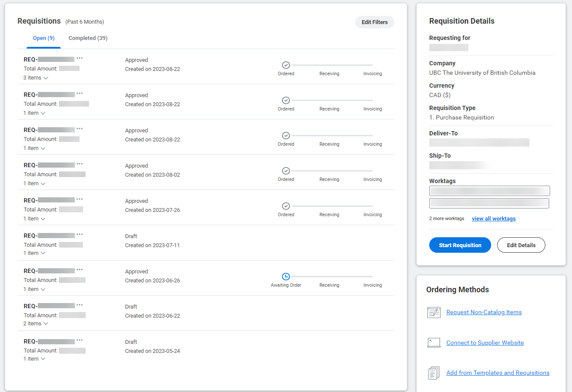Image resolution: width=572 pixels, height=392 pixels.
Task: Open the Edit Filters panel
Action: pos(374,22)
